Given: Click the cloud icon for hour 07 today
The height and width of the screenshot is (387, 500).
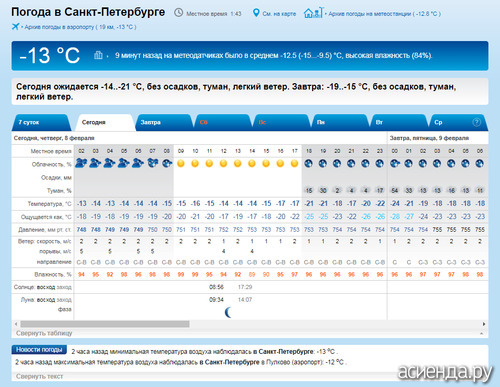Looking at the screenshot, I should (x=153, y=163).
